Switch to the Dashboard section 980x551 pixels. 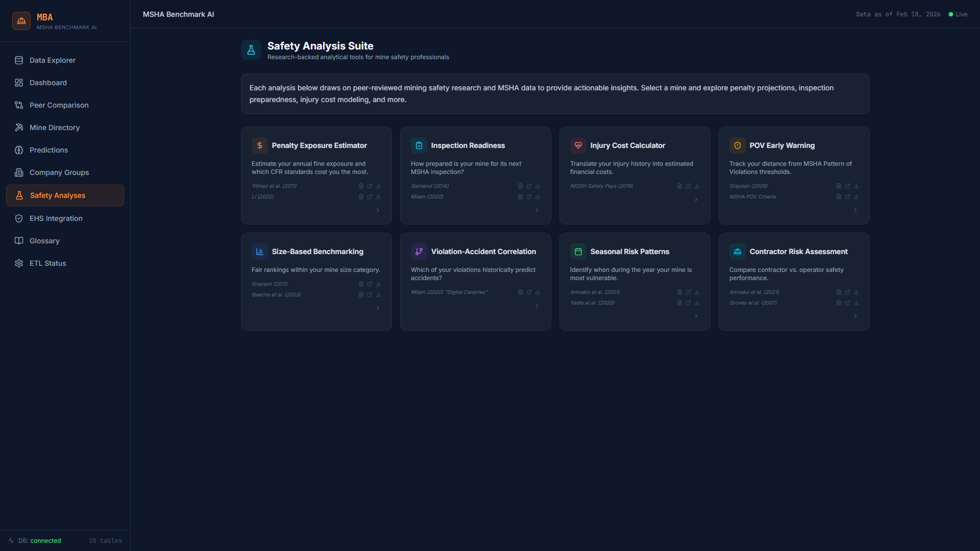(48, 83)
